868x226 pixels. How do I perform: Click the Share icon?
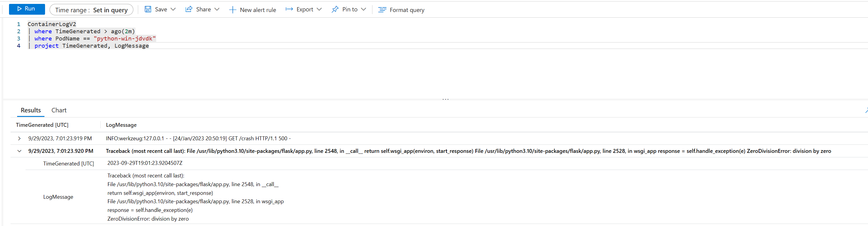coord(189,9)
